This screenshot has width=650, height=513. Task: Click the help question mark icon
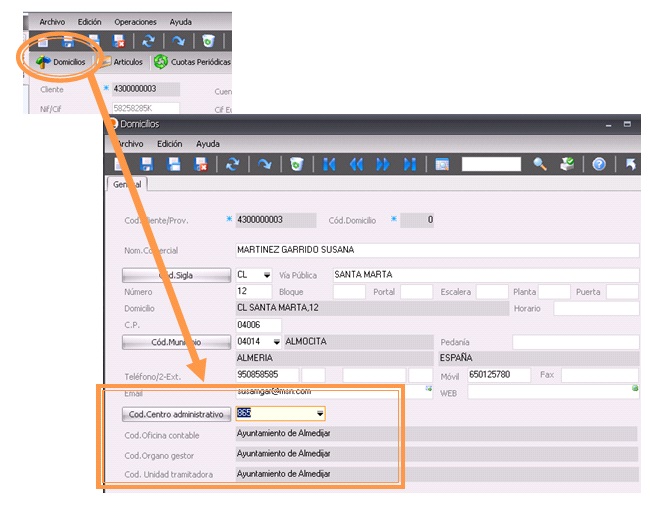tap(599, 164)
